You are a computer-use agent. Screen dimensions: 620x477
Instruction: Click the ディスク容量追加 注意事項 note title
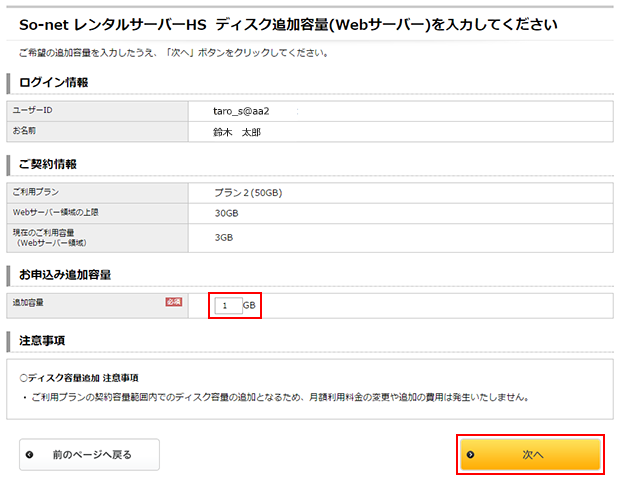(82, 378)
